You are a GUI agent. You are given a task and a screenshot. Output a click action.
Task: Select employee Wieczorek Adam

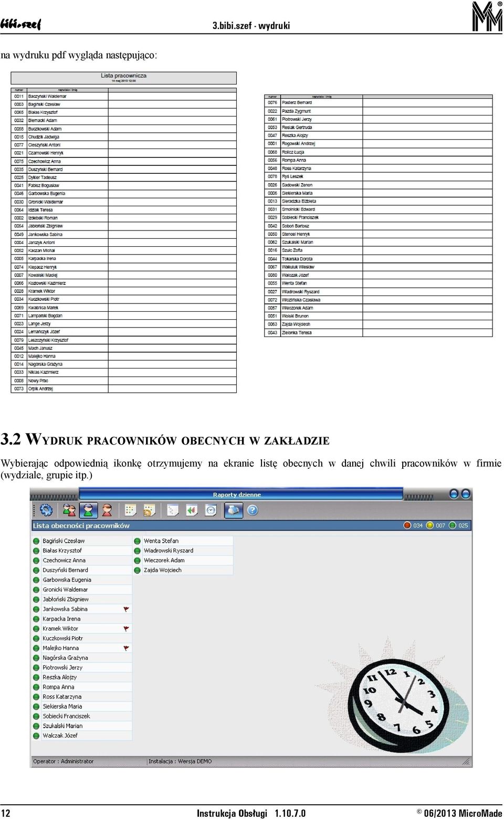164,560
